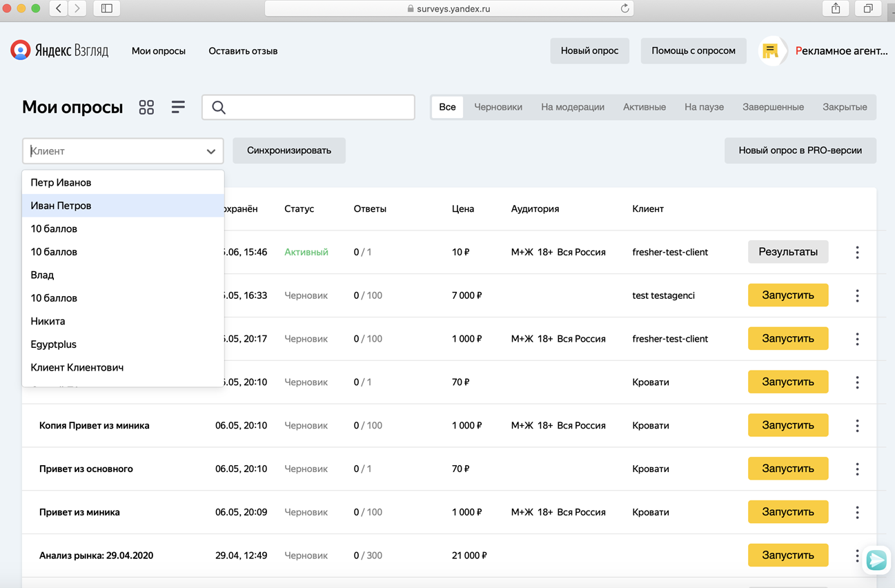This screenshot has height=588, width=895.
Task: Click the Новый опрос button
Action: [589, 51]
